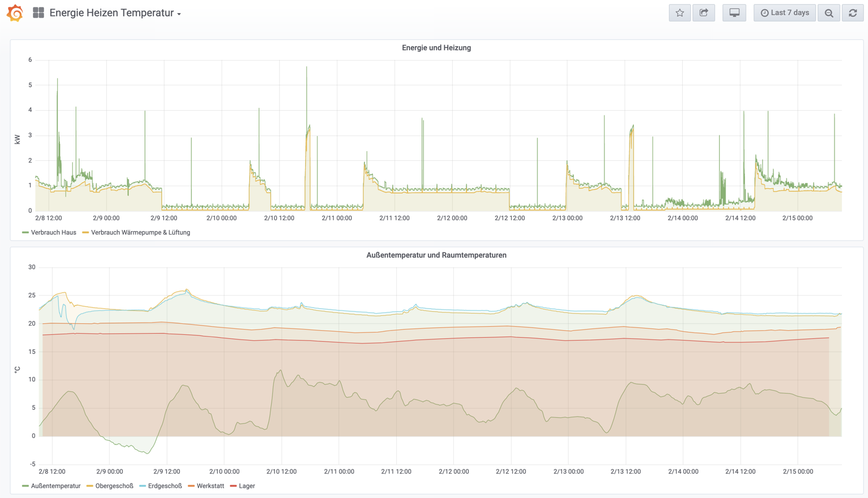Open Energie und Heizung panel menu
Viewport: 868px width, 498px height.
436,48
